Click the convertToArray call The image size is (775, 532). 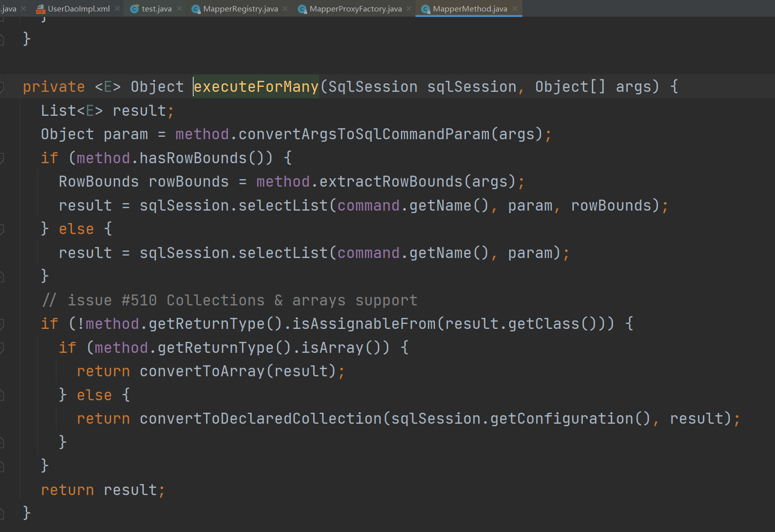coord(202,371)
